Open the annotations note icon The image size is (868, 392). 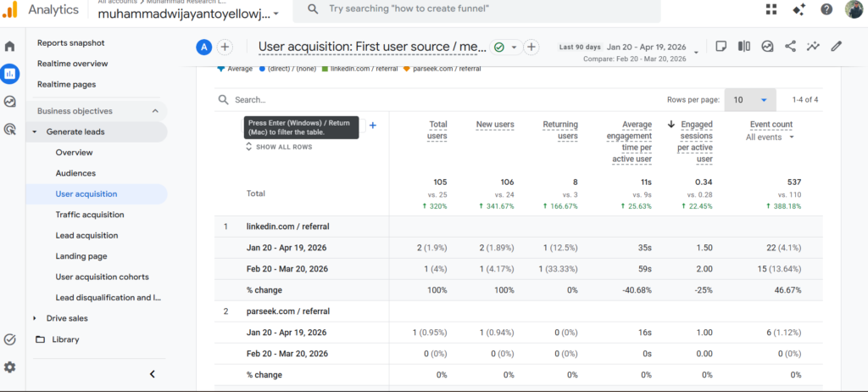(x=721, y=46)
